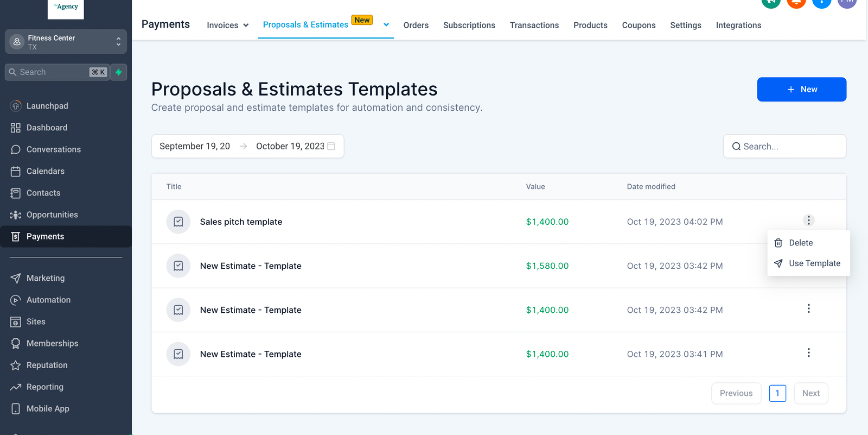Open the Coupons tab

(x=639, y=25)
